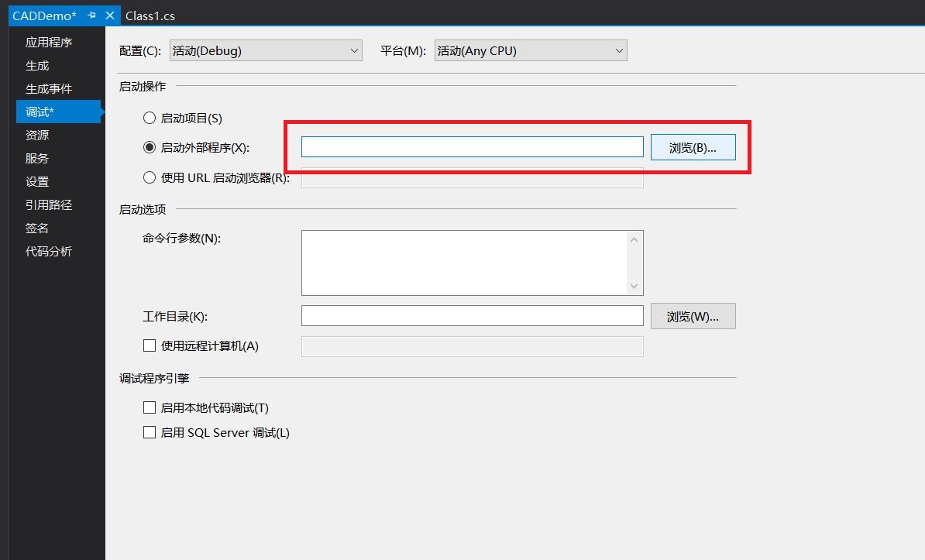Image resolution: width=925 pixels, height=560 pixels.
Task: Open the 生成 build settings page
Action: tap(36, 65)
